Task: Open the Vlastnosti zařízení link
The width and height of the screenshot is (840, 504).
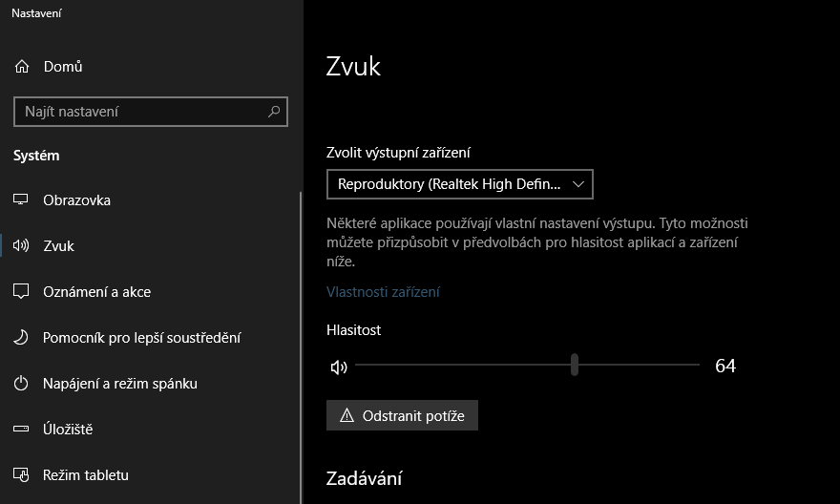Action: point(383,292)
